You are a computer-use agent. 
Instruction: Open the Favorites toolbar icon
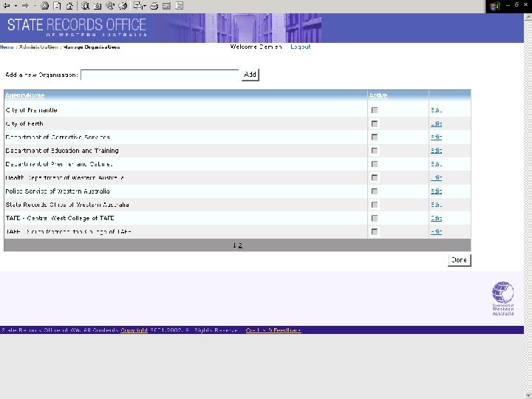[x=98, y=6]
